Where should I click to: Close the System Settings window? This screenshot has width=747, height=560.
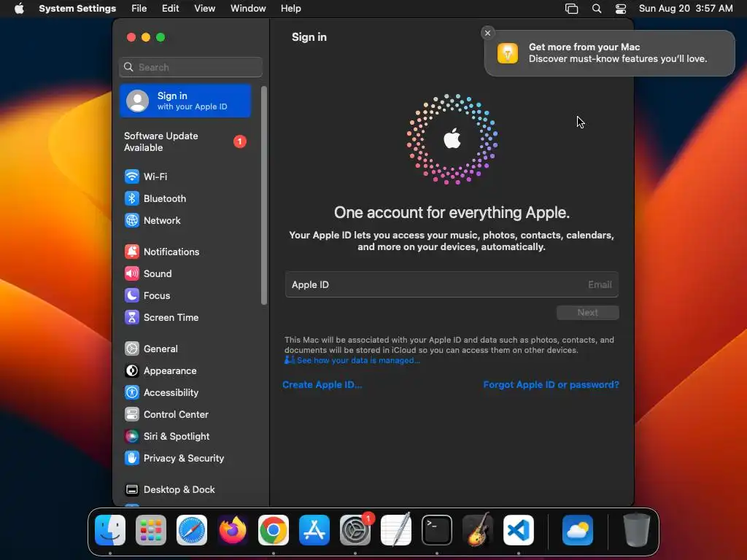(131, 37)
